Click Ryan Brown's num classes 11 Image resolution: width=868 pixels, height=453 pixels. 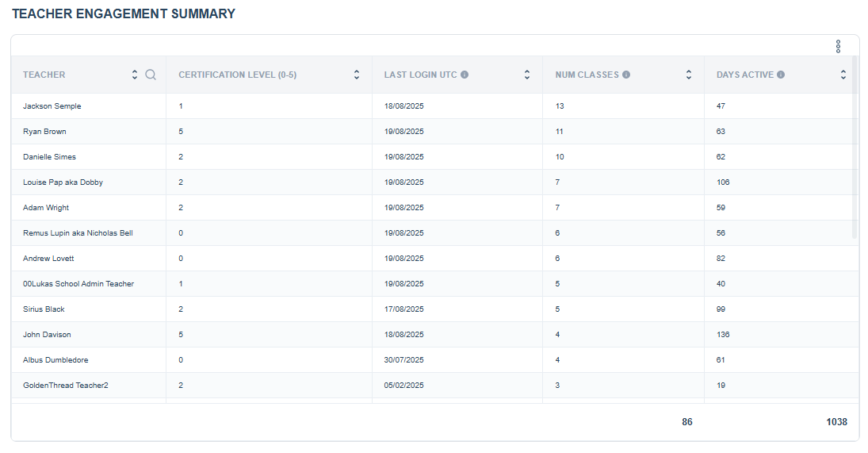click(x=559, y=132)
